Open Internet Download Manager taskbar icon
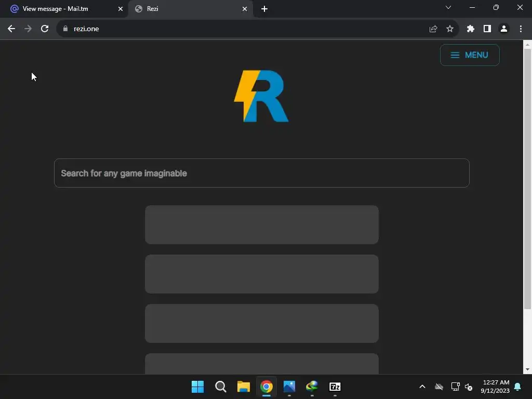 coord(312,387)
